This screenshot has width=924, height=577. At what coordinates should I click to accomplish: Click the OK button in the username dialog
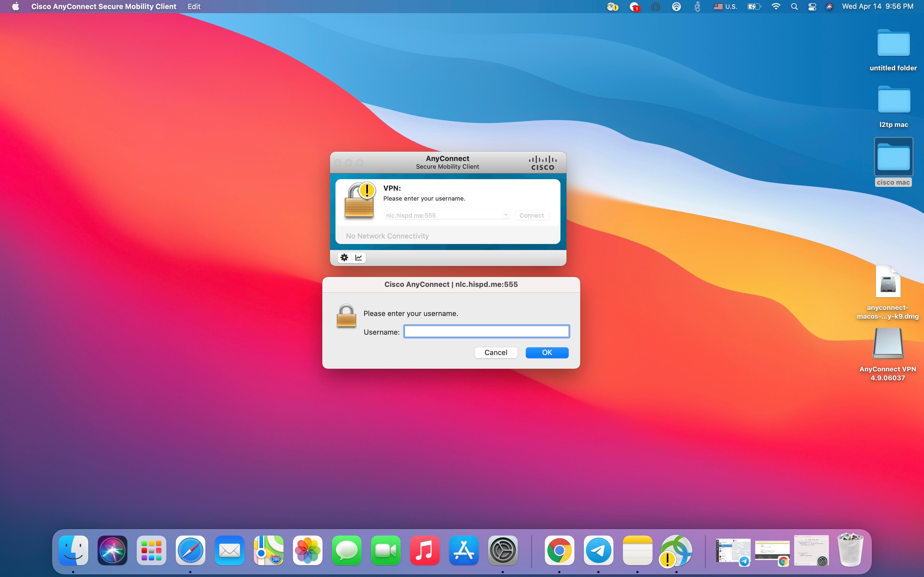(x=547, y=353)
